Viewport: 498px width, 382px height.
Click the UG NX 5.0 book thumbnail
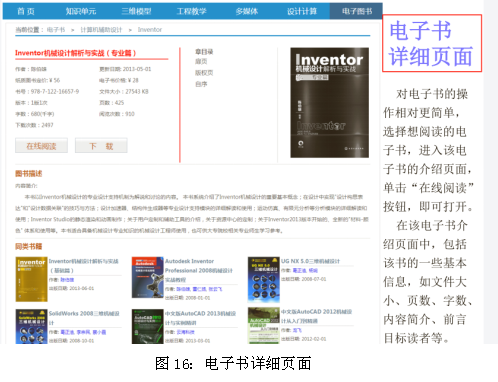point(264,279)
